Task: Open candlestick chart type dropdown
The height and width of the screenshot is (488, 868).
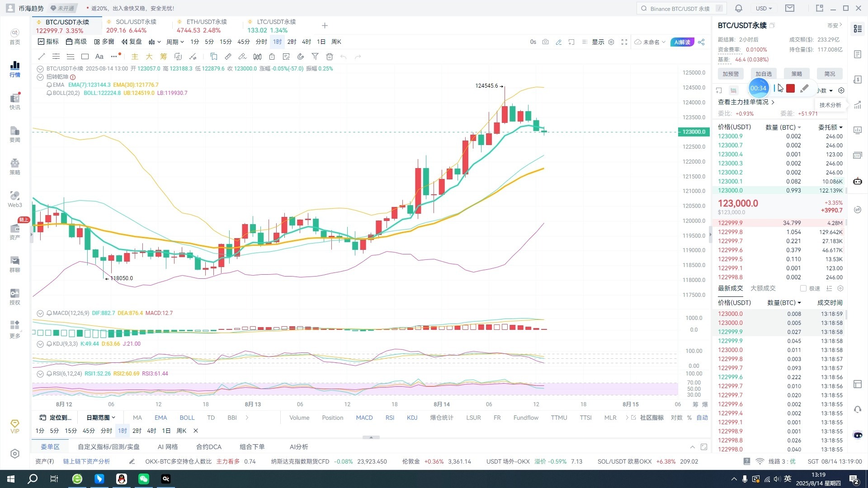Action: click(x=155, y=42)
